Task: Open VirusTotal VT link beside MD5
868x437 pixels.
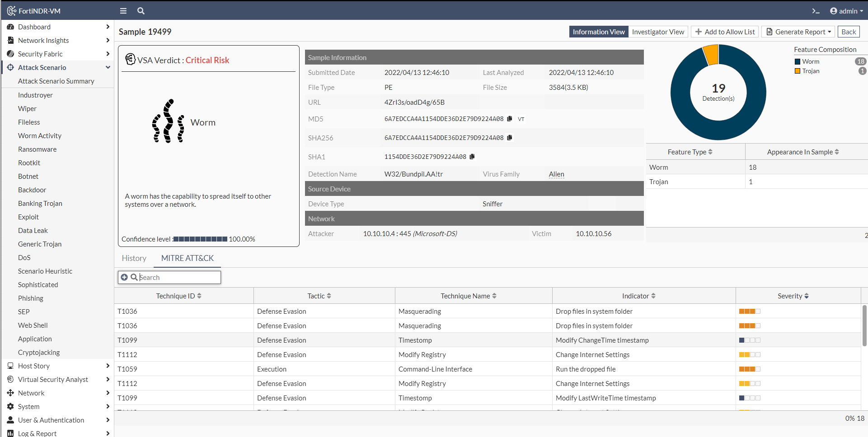Action: coord(521,119)
